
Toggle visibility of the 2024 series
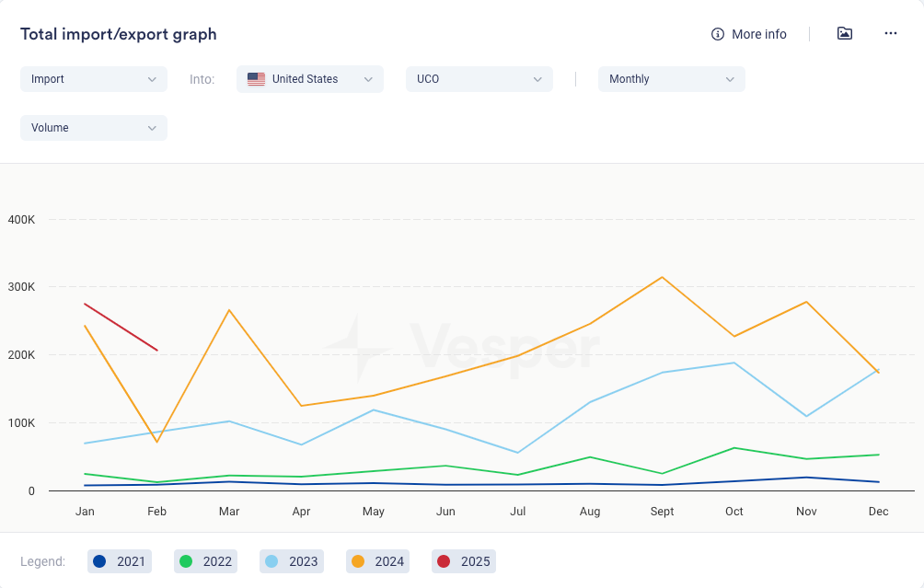pyautogui.click(x=378, y=561)
